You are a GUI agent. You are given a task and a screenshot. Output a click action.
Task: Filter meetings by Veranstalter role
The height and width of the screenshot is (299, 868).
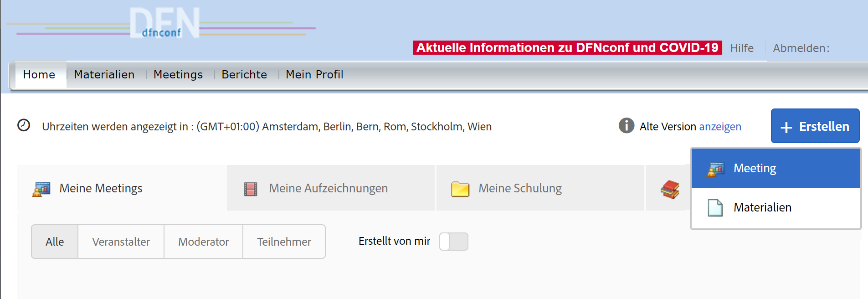(x=121, y=242)
